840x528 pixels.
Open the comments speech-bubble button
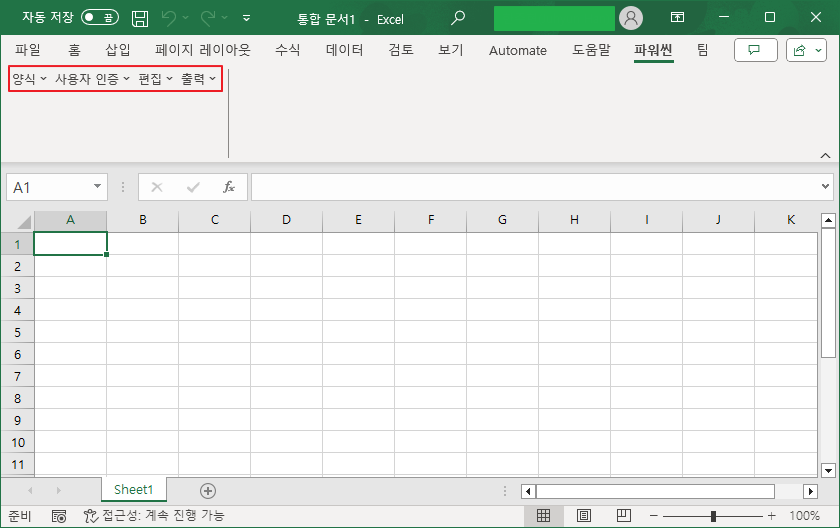tap(755, 50)
